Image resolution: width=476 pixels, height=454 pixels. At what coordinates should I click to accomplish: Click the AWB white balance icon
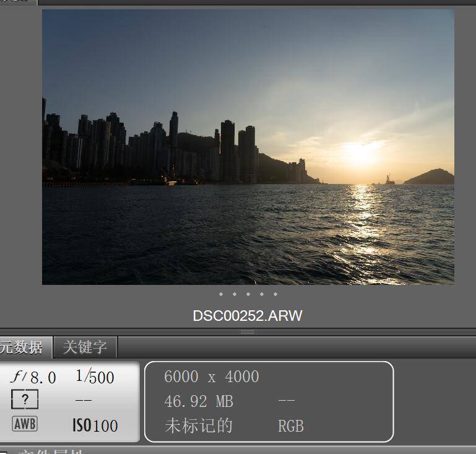point(25,424)
